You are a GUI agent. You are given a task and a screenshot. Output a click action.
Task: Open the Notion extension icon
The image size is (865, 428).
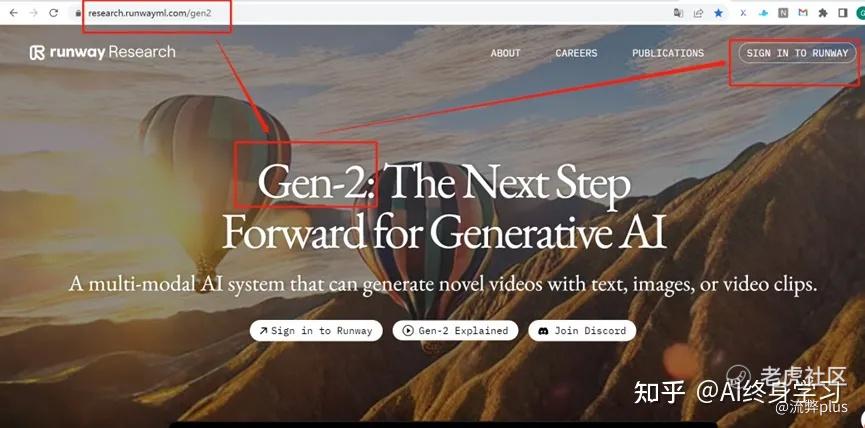[x=783, y=13]
